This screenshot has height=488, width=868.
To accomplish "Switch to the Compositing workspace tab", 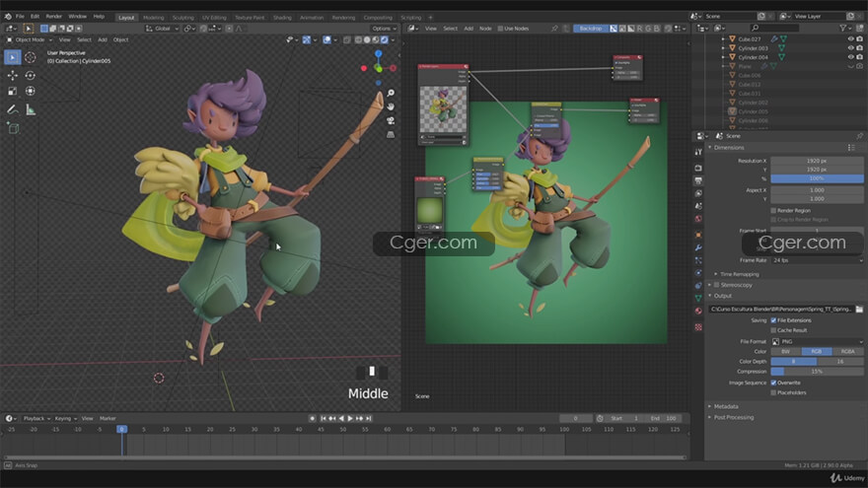I will (x=378, y=18).
